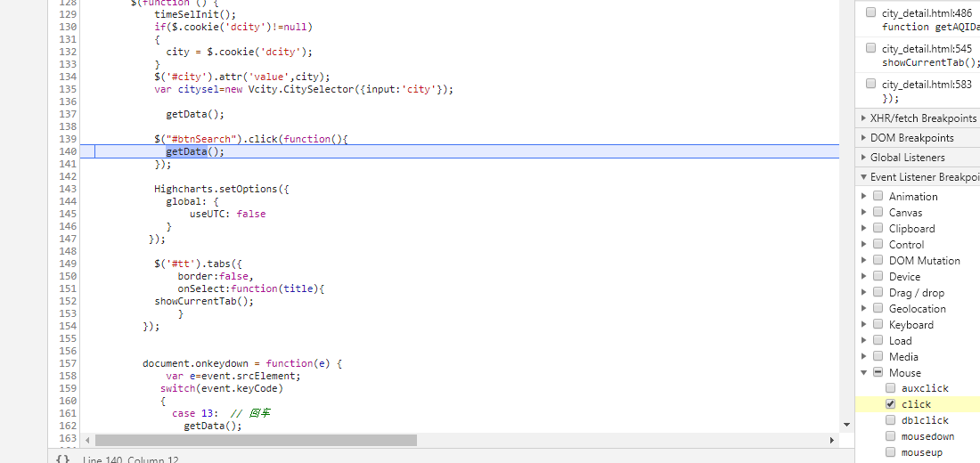Screen dimensions: 980x463
Task: Enable the city_detail.html:545 breakpoint checkbox
Action: point(870,48)
